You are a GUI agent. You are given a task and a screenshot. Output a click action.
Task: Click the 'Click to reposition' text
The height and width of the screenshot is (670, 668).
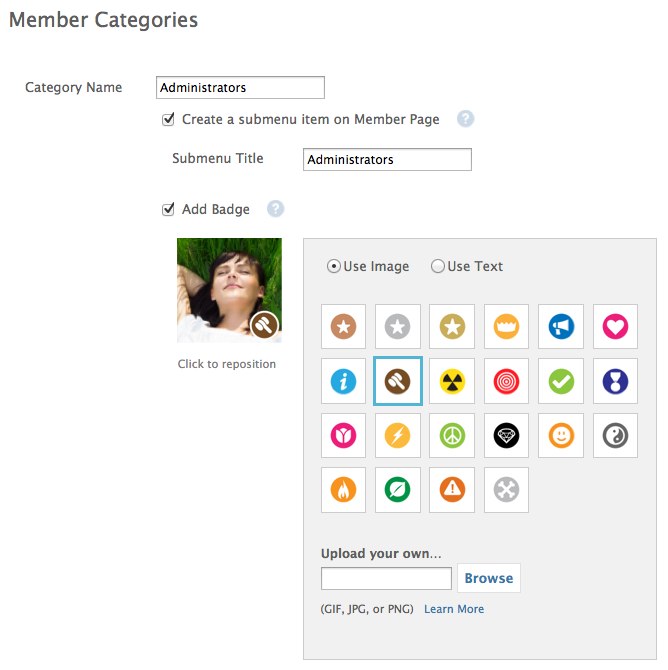[227, 364]
